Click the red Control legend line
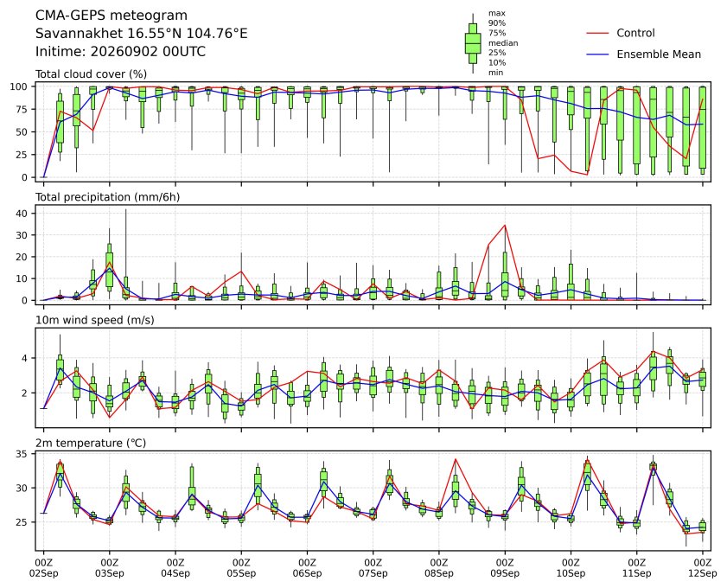 point(597,34)
